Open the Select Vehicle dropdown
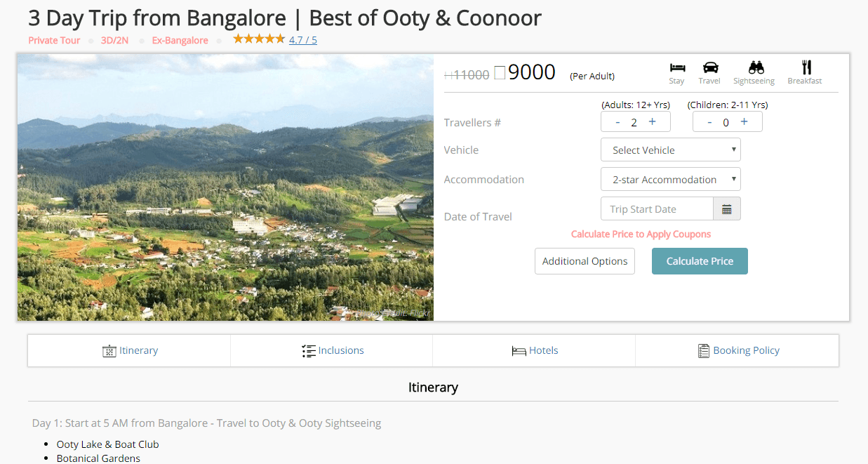 pos(670,150)
